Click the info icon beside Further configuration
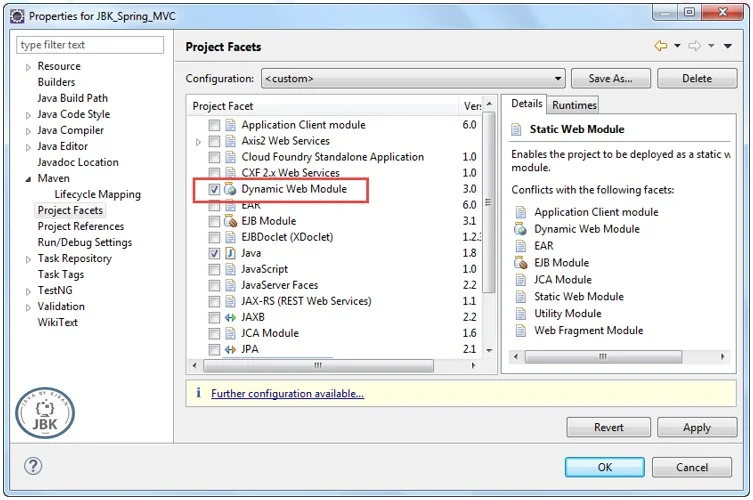The height and width of the screenshot is (500, 753). 198,393
